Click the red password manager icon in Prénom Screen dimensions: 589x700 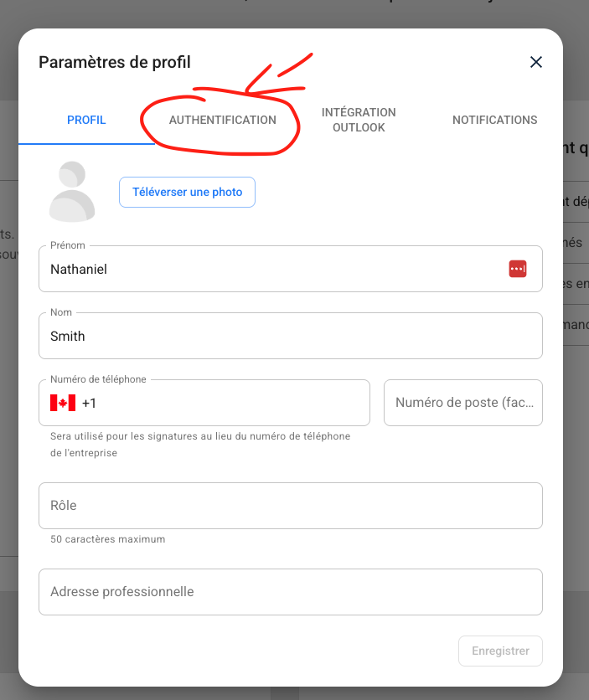click(517, 269)
